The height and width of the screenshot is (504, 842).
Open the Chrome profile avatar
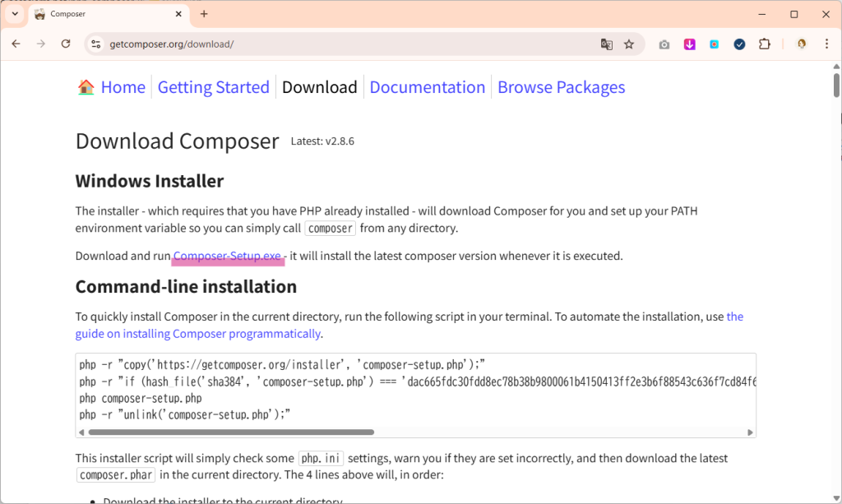(x=802, y=44)
